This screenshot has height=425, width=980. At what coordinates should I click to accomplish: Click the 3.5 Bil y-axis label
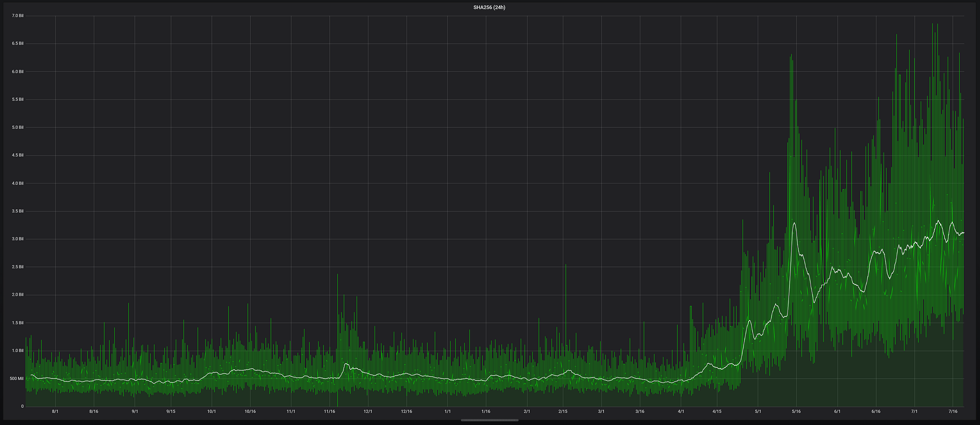click(x=18, y=211)
